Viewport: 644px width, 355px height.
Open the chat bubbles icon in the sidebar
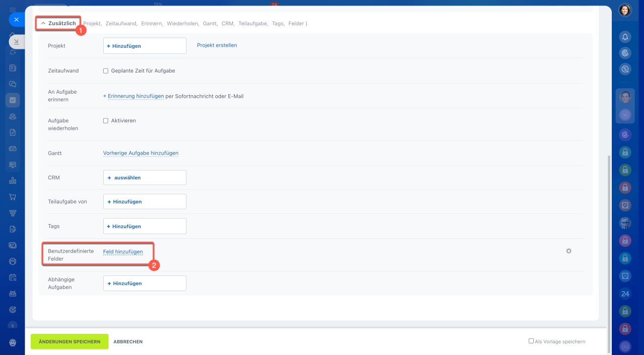coord(13,84)
